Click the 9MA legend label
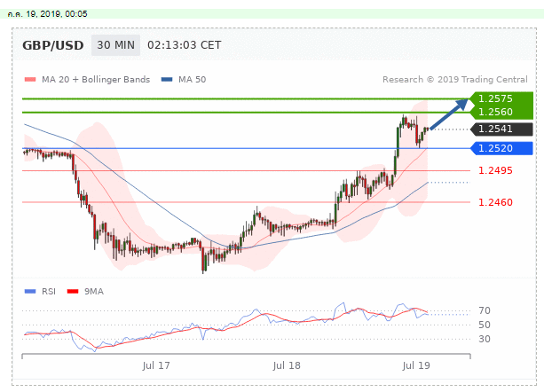This screenshot has width=544, height=392. [x=94, y=292]
